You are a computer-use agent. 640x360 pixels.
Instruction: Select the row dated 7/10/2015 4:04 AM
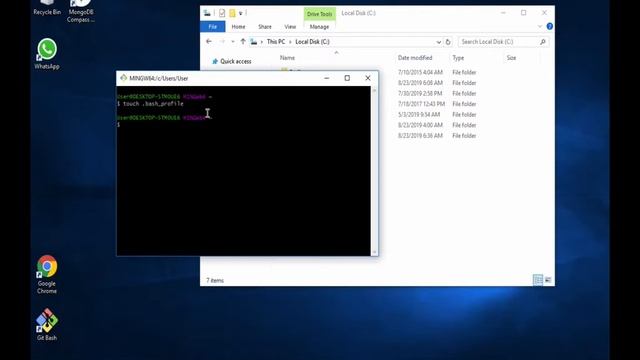pos(420,72)
